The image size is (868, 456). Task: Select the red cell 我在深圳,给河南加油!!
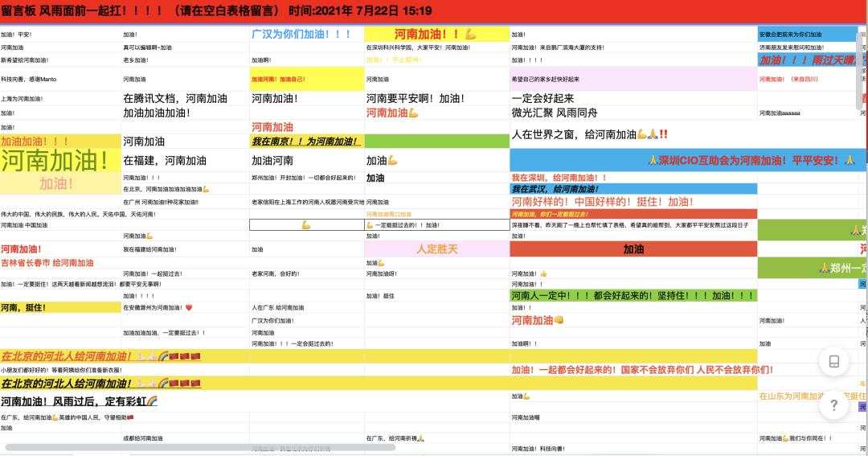coord(633,178)
